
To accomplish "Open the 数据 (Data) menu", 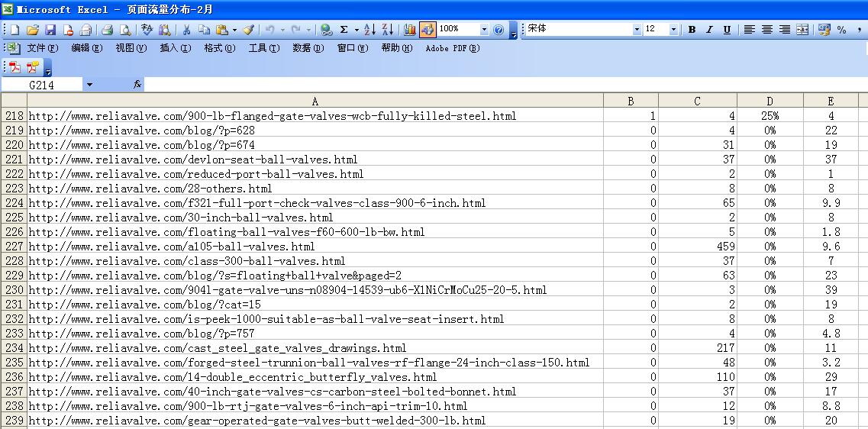I will (x=308, y=48).
